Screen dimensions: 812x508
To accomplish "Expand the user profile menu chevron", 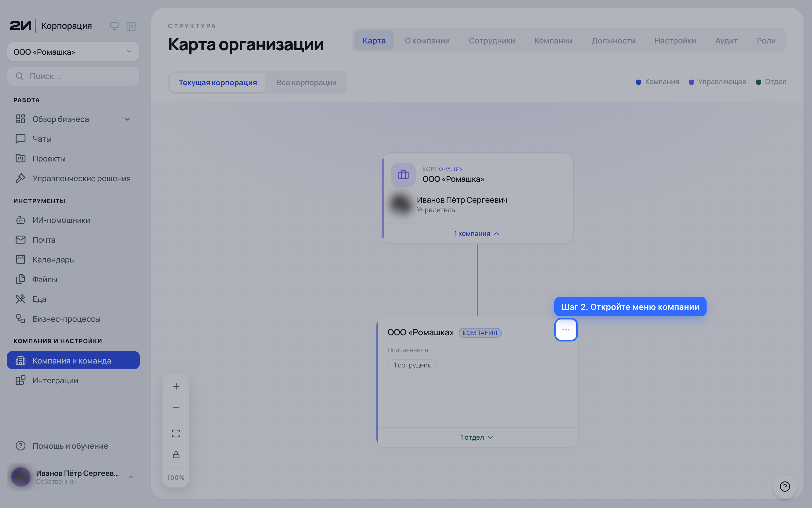I will (x=131, y=477).
